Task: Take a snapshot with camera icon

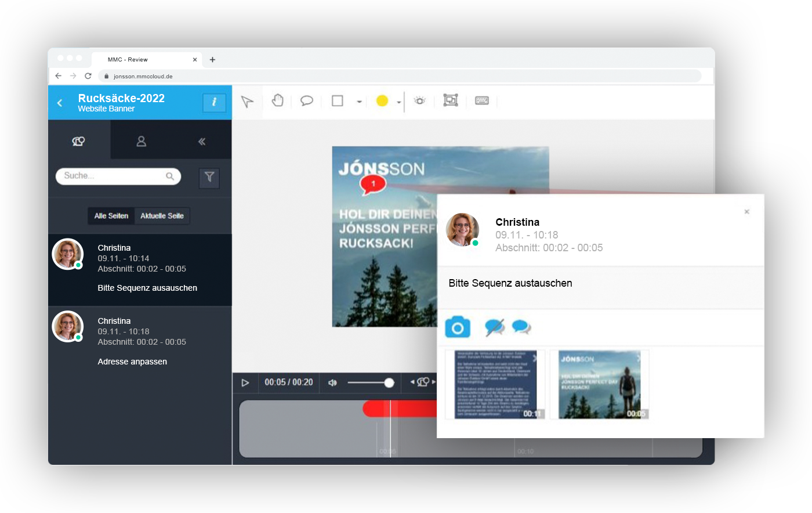Action: [458, 327]
